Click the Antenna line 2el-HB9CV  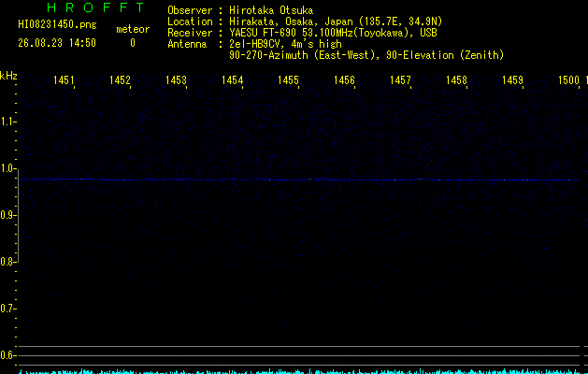pos(254,44)
